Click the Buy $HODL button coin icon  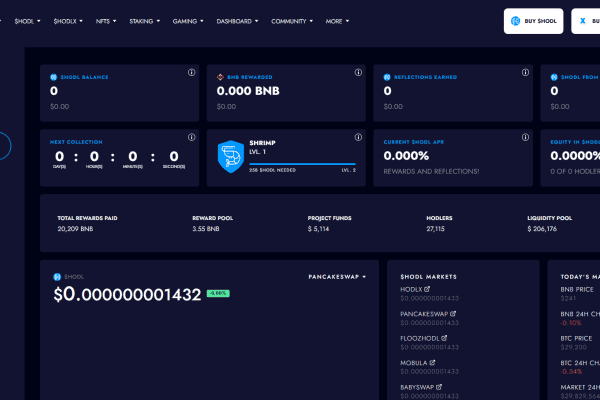point(515,21)
